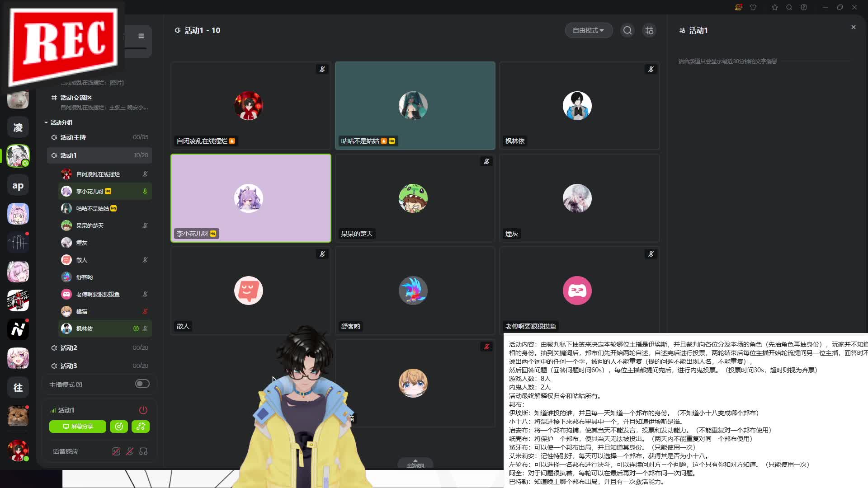Enable the 主播模式 toggle switch

pos(142,383)
